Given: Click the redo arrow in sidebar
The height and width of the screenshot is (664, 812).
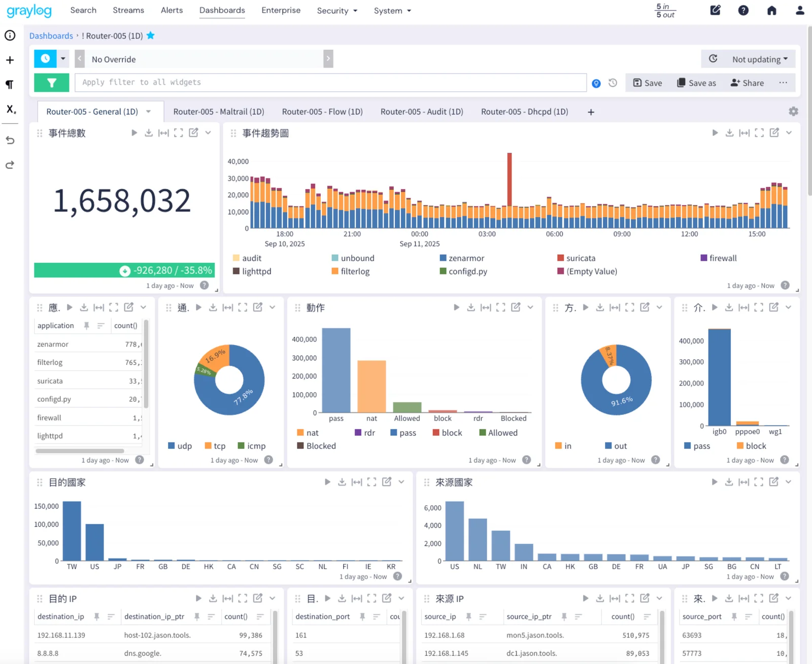Looking at the screenshot, I should click(10, 165).
